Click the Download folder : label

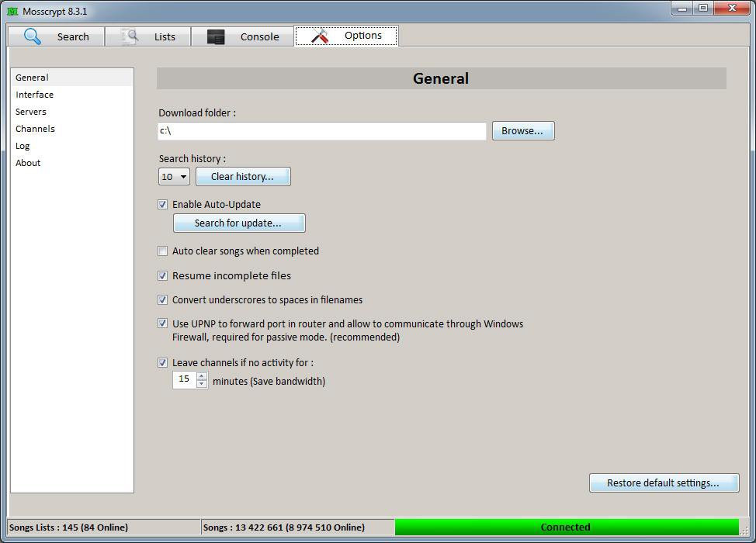[x=197, y=113]
